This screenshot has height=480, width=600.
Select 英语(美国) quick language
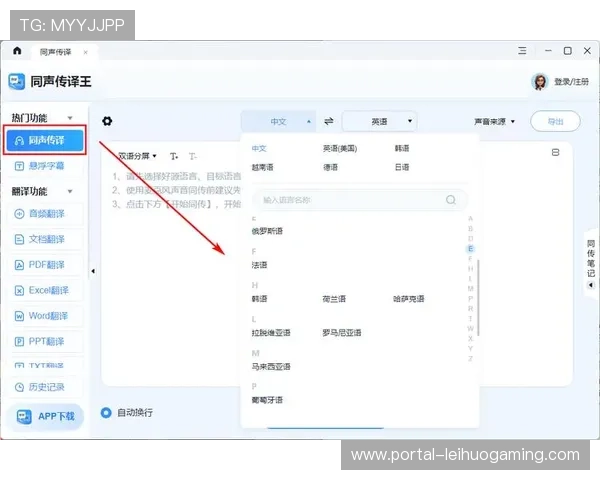point(340,149)
